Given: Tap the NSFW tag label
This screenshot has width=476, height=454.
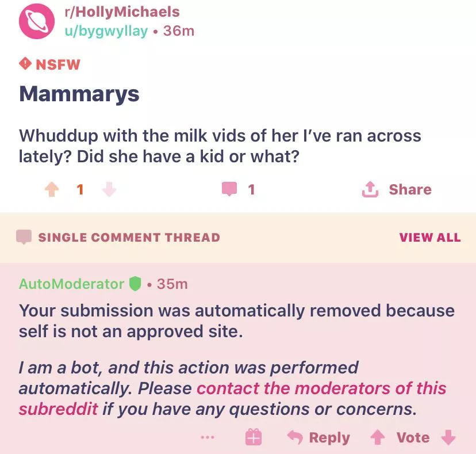Looking at the screenshot, I should coord(50,64).
